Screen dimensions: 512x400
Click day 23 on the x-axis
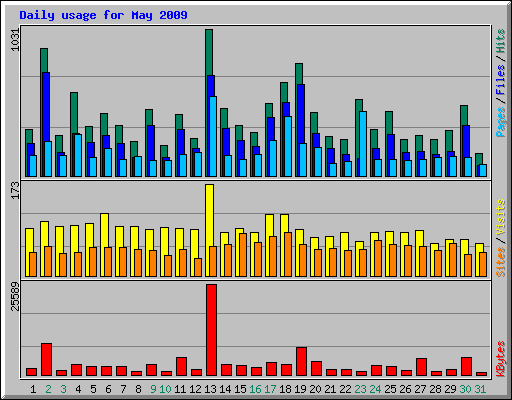tap(360, 389)
